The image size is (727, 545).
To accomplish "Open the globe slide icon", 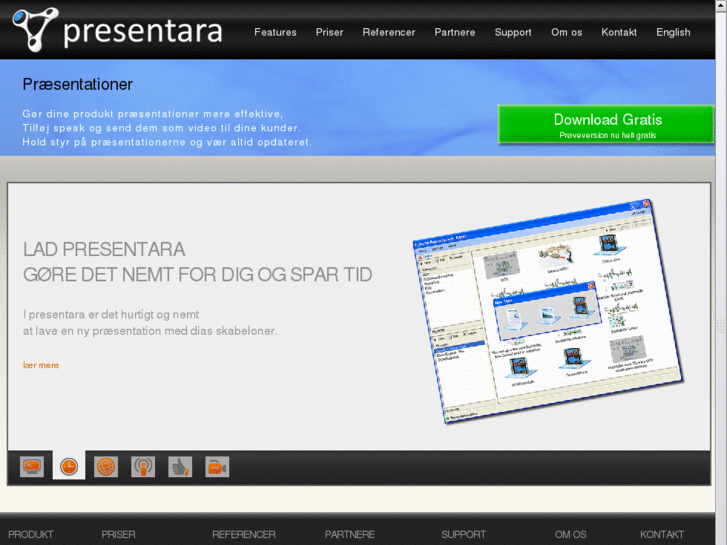I will point(106,466).
